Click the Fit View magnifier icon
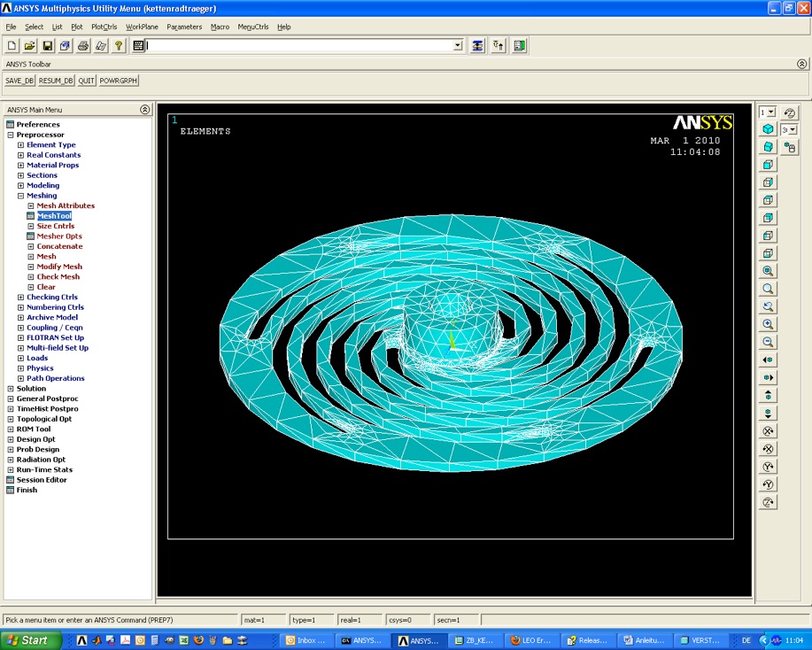 [768, 271]
